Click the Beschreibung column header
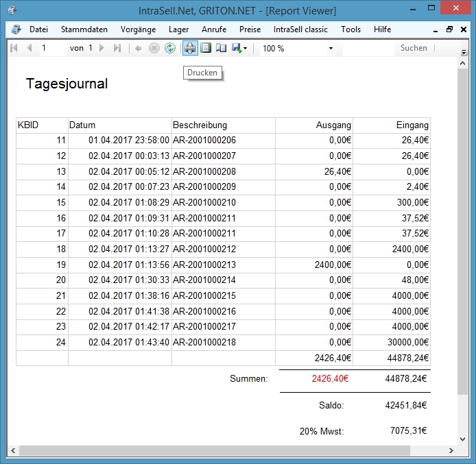The height and width of the screenshot is (464, 476). tap(224, 125)
